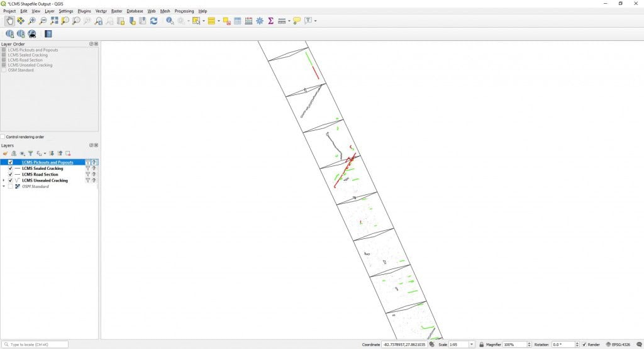Enable Control rendering order checkbox
This screenshot has width=644, height=349.
click(3, 136)
